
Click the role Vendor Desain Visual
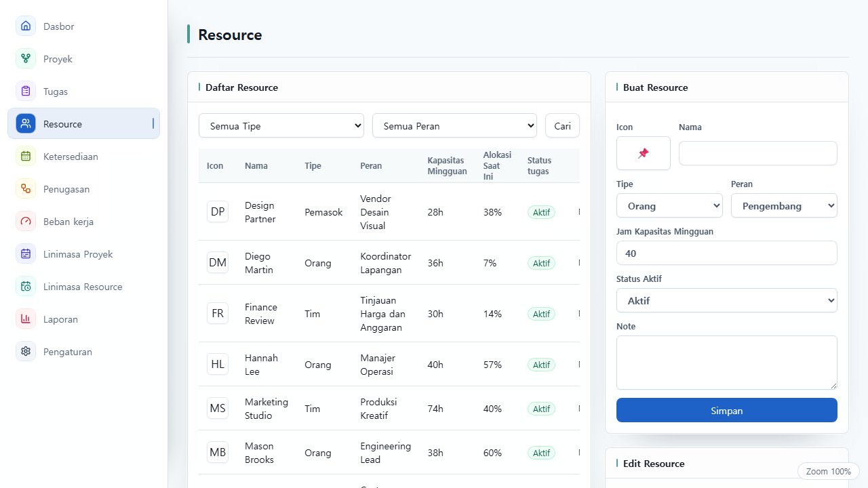[376, 212]
